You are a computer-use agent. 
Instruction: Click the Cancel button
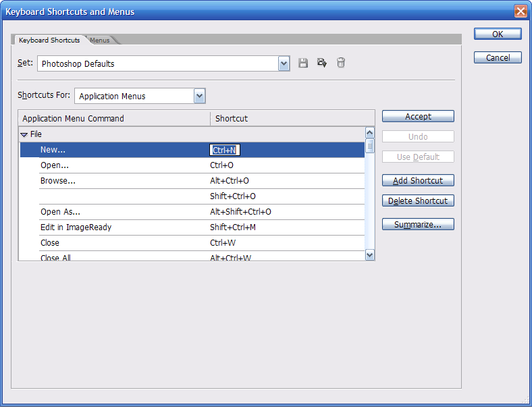click(x=498, y=58)
